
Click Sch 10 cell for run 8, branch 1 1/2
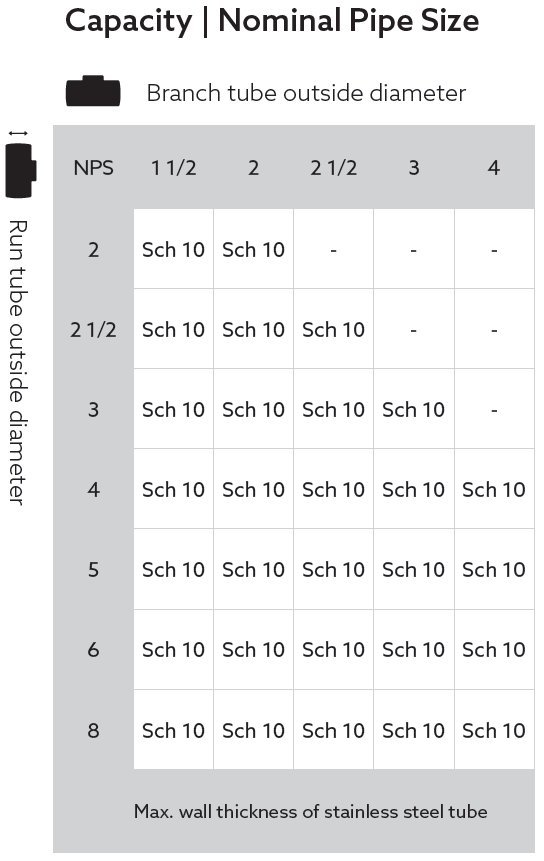click(x=173, y=730)
